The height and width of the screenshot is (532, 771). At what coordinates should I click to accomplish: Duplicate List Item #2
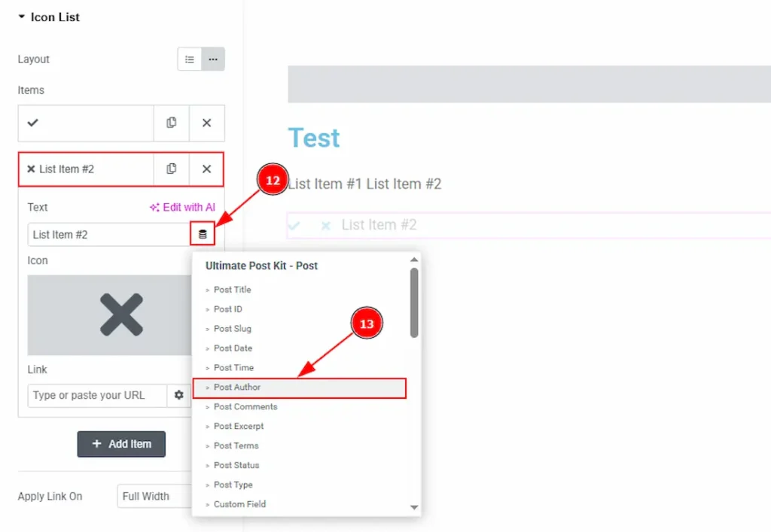tap(172, 169)
